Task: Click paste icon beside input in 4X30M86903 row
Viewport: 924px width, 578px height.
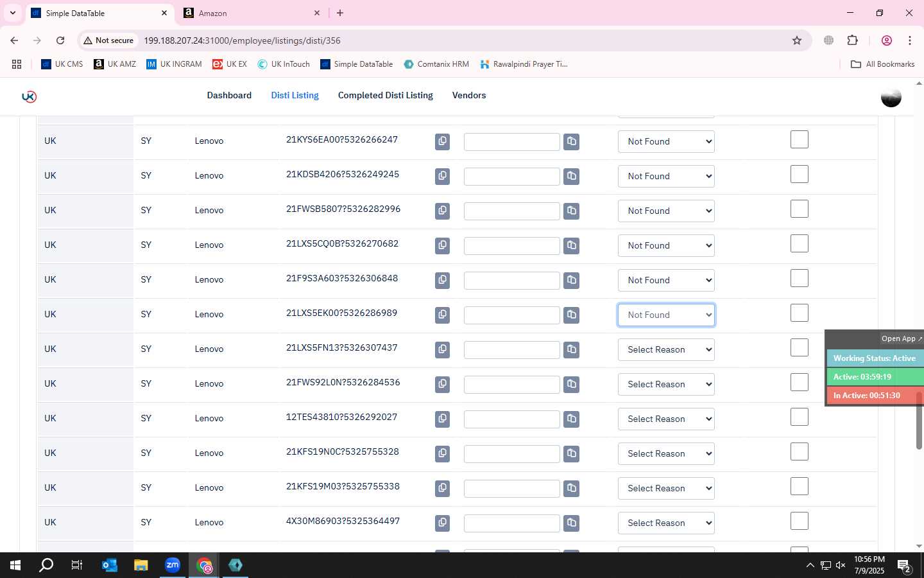Action: pyautogui.click(x=571, y=523)
